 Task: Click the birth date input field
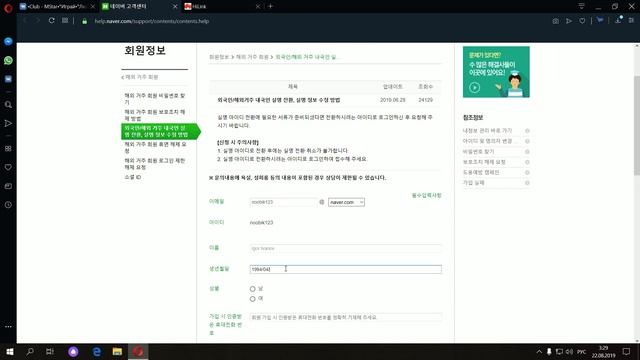click(345, 269)
